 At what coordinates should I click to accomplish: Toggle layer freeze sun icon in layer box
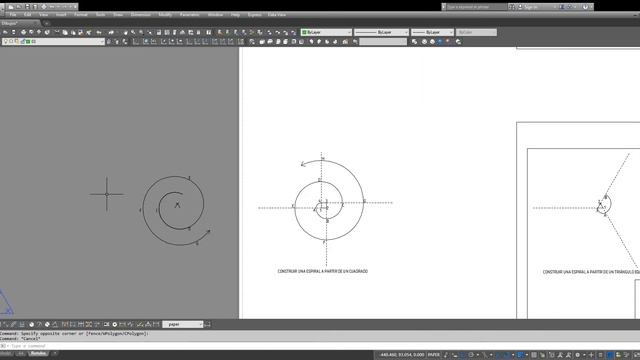click(11, 41)
